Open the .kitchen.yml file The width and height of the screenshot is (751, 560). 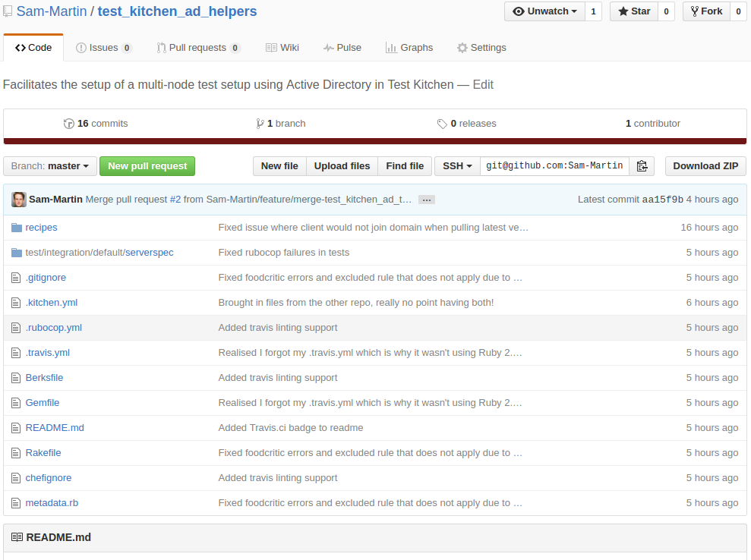(51, 303)
